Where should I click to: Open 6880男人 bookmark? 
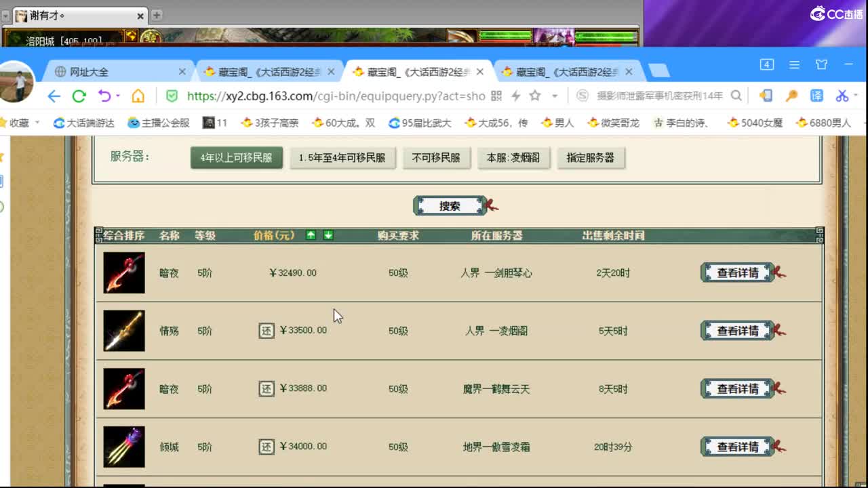pos(823,123)
